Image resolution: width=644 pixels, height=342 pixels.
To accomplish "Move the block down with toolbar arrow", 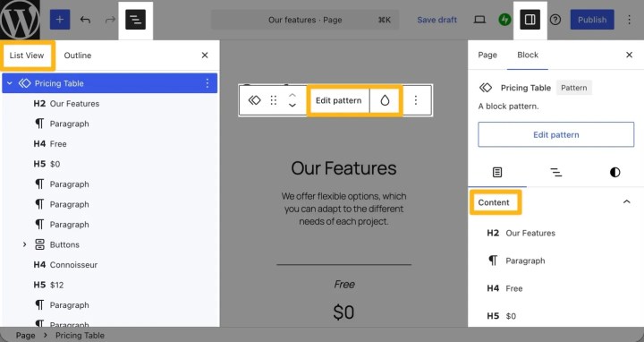I will pos(292,106).
